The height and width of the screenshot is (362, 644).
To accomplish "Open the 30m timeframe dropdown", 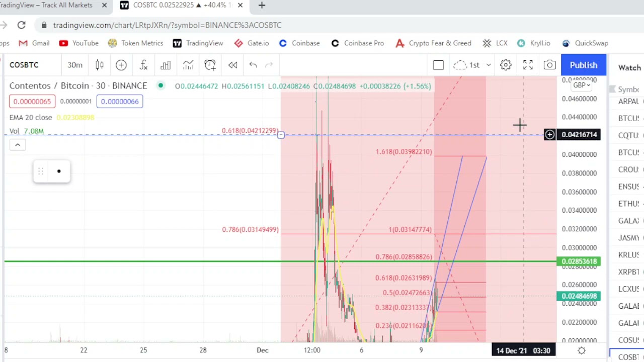I will click(x=74, y=65).
